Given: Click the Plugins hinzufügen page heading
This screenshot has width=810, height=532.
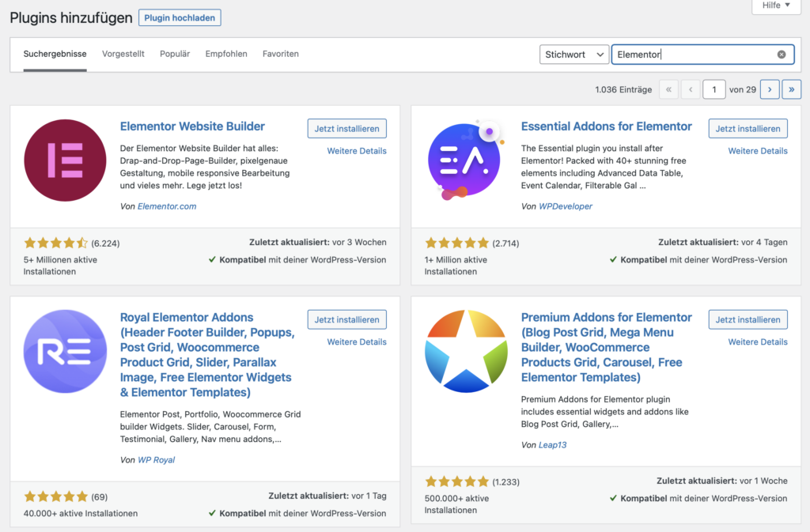Looking at the screenshot, I should (x=71, y=17).
